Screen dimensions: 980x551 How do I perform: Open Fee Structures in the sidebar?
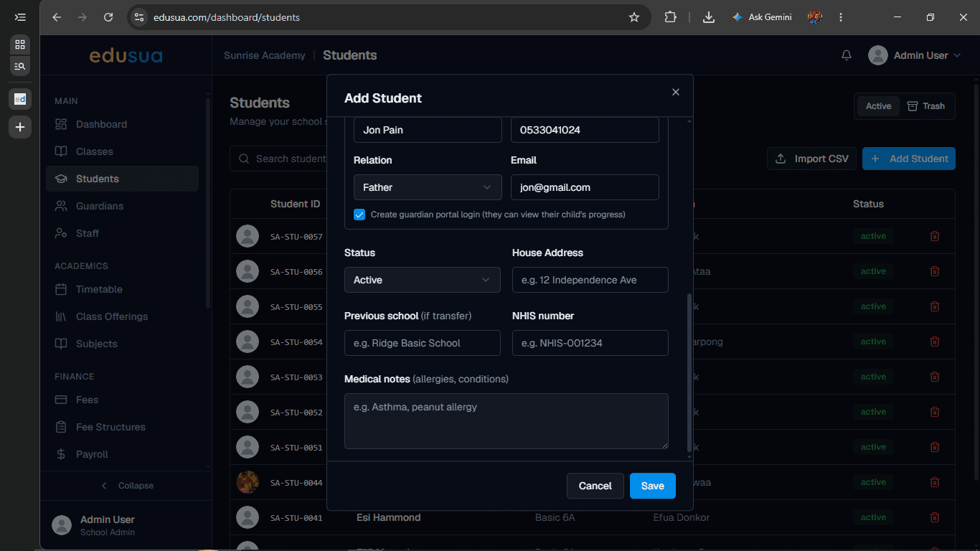pyautogui.click(x=122, y=427)
